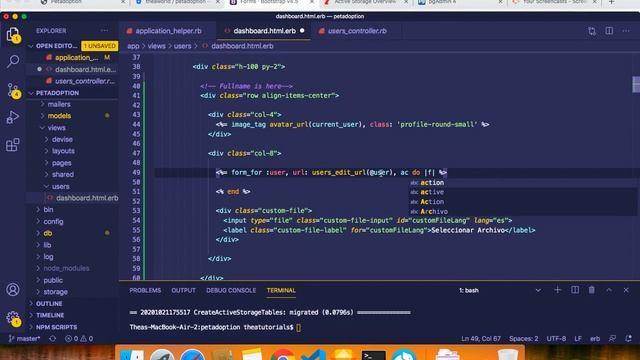Click the master branch in status bar
The height and width of the screenshot is (360, 640).
point(25,339)
